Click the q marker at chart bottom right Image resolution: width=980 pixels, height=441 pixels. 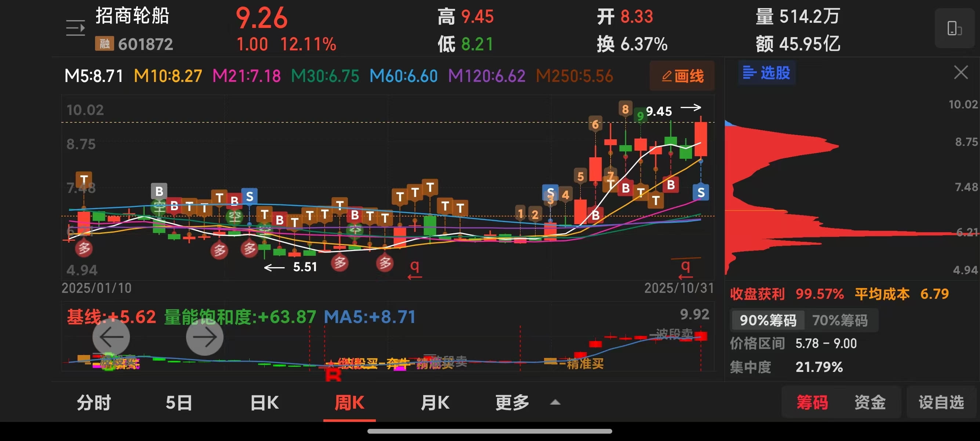click(x=685, y=266)
